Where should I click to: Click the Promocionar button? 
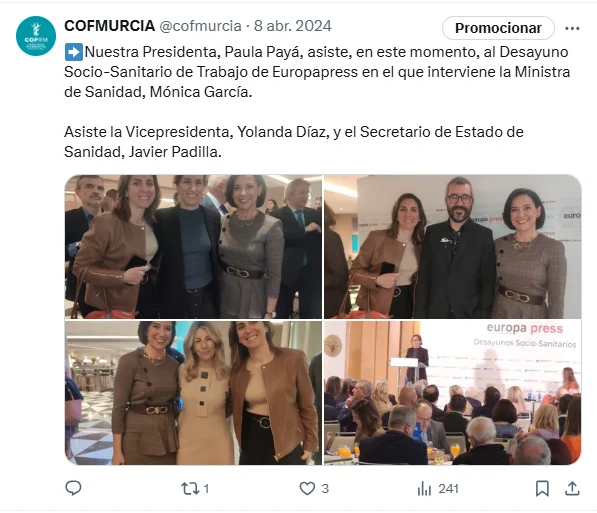498,28
